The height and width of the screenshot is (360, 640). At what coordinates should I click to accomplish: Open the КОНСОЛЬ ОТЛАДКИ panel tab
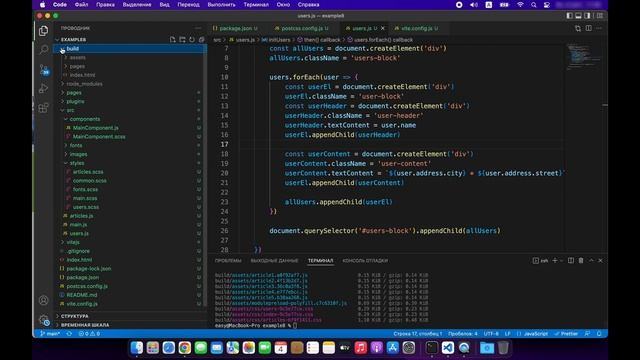[365, 260]
